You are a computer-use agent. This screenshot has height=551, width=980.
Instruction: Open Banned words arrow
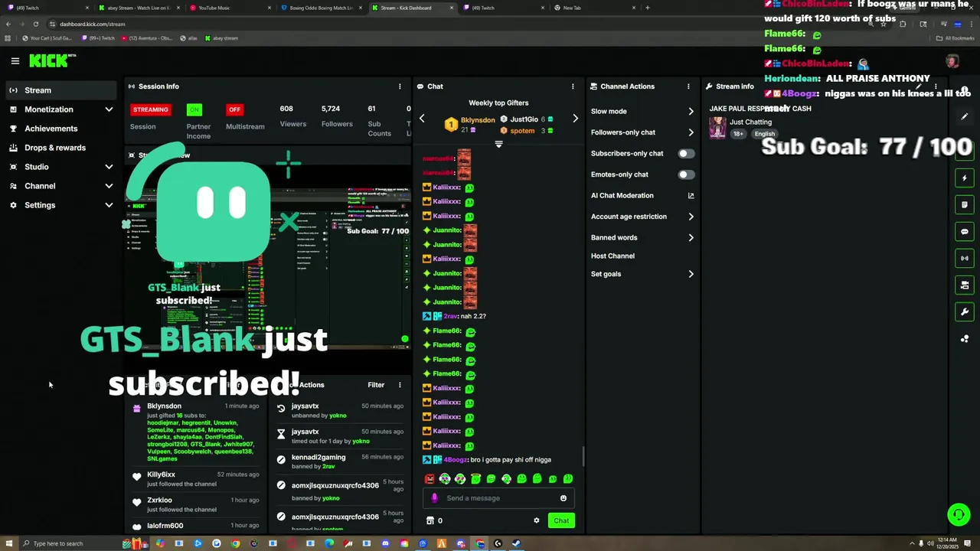tap(691, 238)
